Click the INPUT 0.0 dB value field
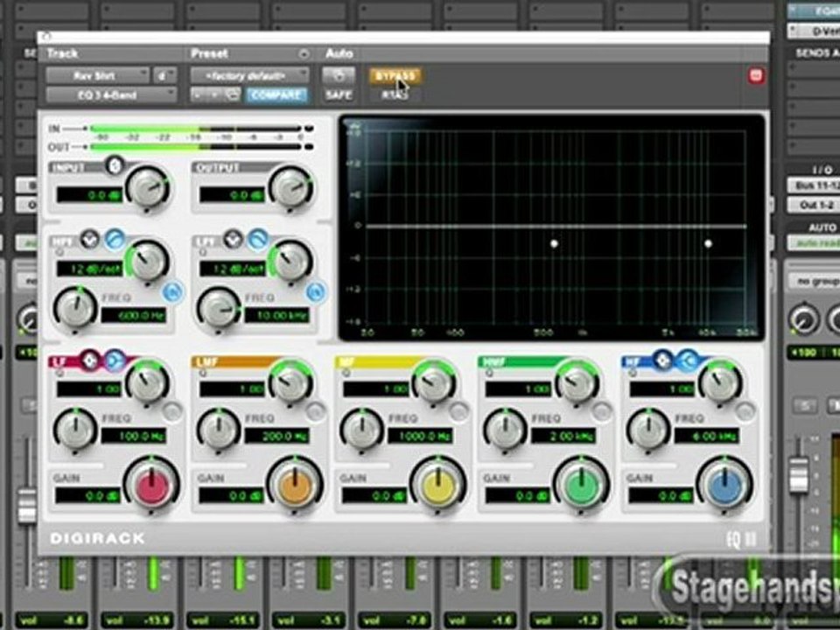Image resolution: width=840 pixels, height=630 pixels. (89, 195)
